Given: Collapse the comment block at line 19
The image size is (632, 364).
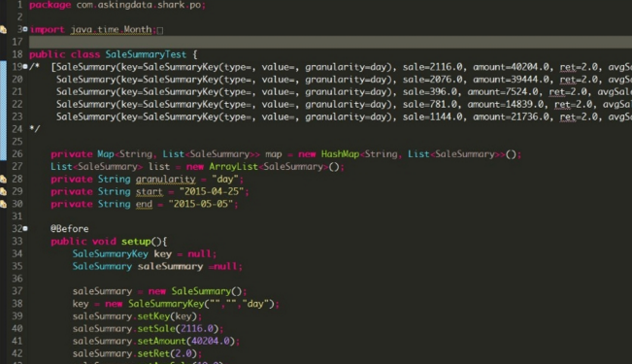Looking at the screenshot, I should point(25,67).
